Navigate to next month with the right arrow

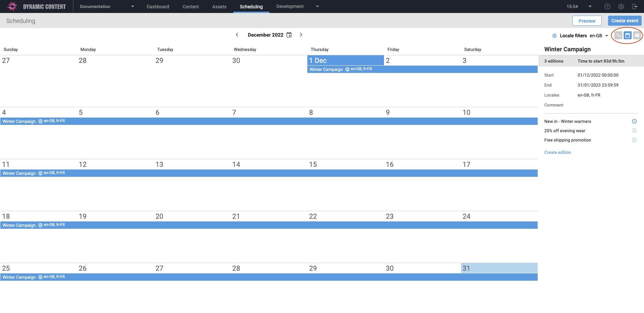301,35
